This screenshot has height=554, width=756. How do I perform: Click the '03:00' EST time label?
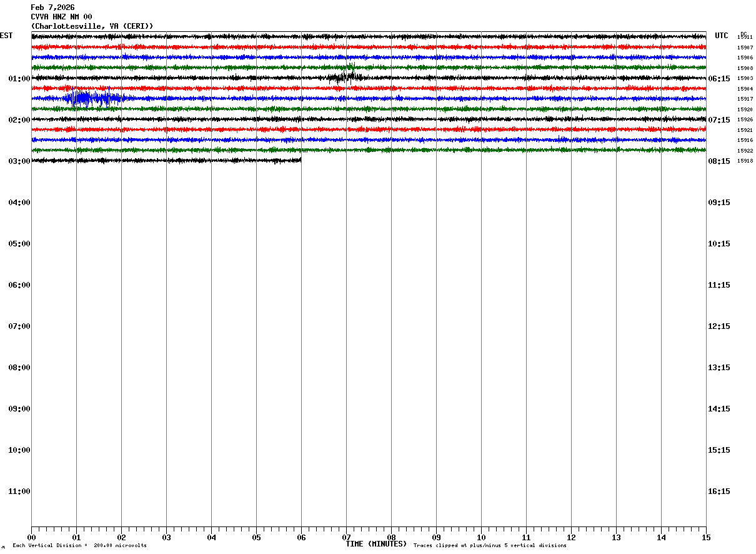click(x=19, y=161)
